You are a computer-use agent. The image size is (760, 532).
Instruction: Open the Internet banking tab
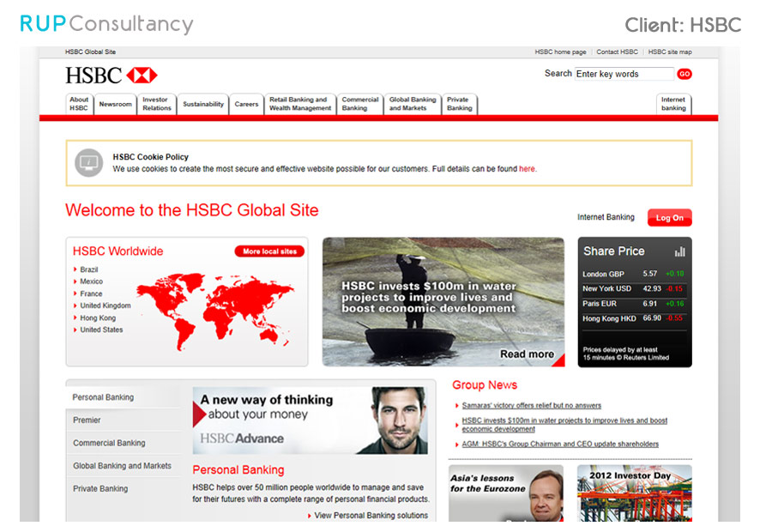pyautogui.click(x=673, y=104)
